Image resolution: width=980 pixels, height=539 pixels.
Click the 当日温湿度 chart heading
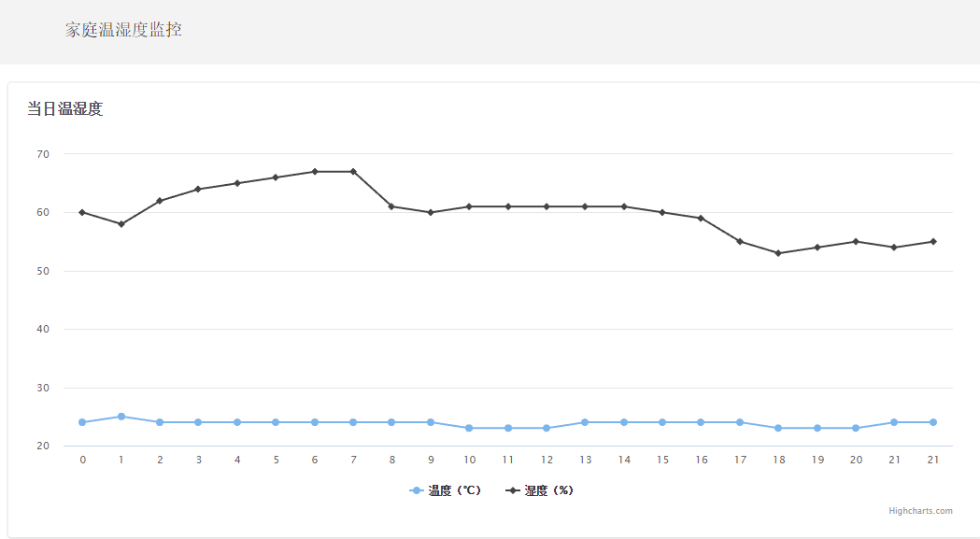click(x=64, y=109)
